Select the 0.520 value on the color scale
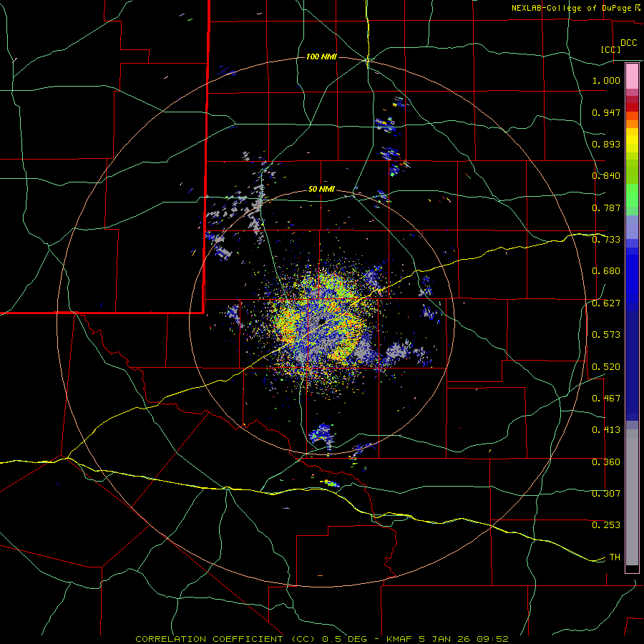This screenshot has width=644, height=644. (606, 367)
